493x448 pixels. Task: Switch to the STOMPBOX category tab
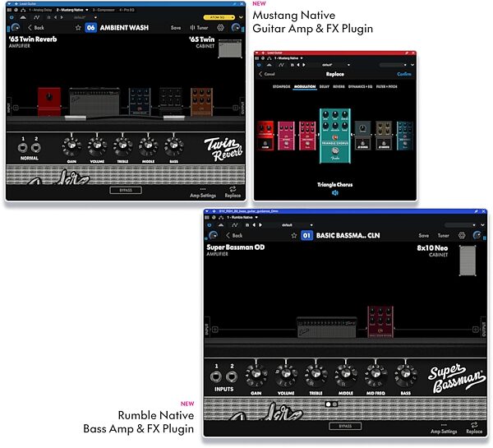281,86
